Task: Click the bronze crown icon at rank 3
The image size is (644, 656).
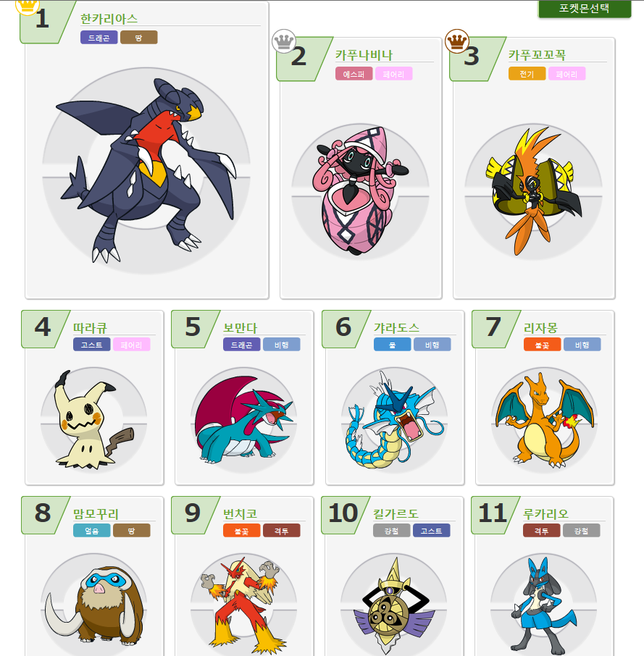Action: click(x=457, y=41)
